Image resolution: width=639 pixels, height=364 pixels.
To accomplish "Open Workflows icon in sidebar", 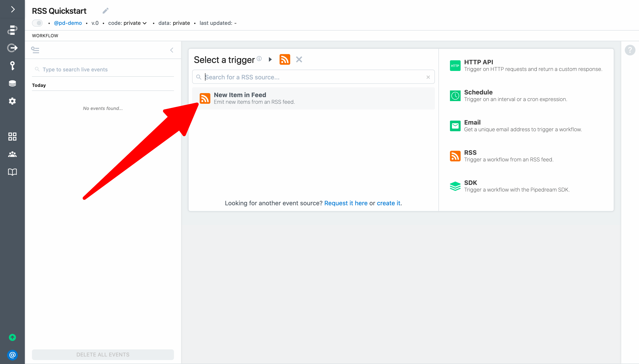I will (12, 30).
